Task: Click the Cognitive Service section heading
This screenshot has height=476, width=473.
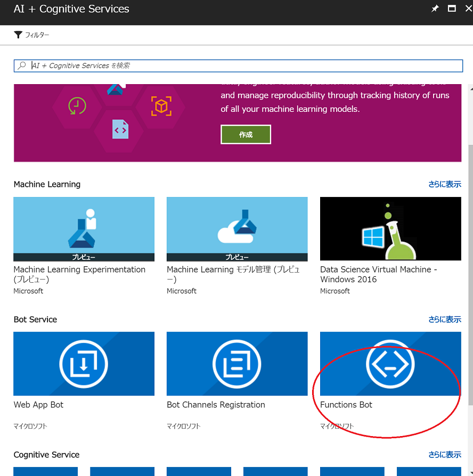Action: coord(46,455)
